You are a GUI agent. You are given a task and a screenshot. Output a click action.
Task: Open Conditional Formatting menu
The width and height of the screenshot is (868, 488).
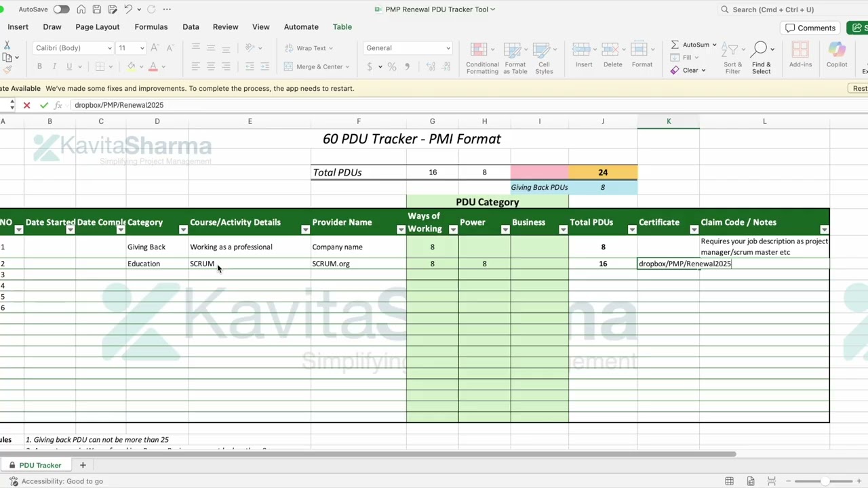[x=482, y=58]
